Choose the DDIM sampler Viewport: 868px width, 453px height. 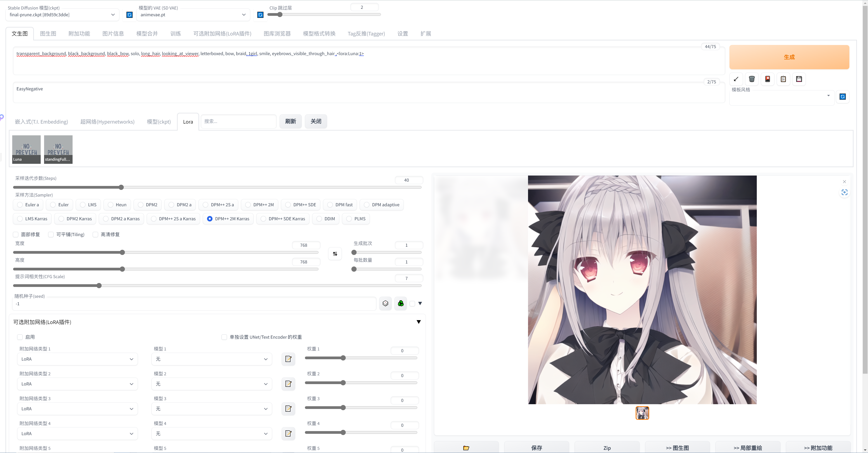326,219
